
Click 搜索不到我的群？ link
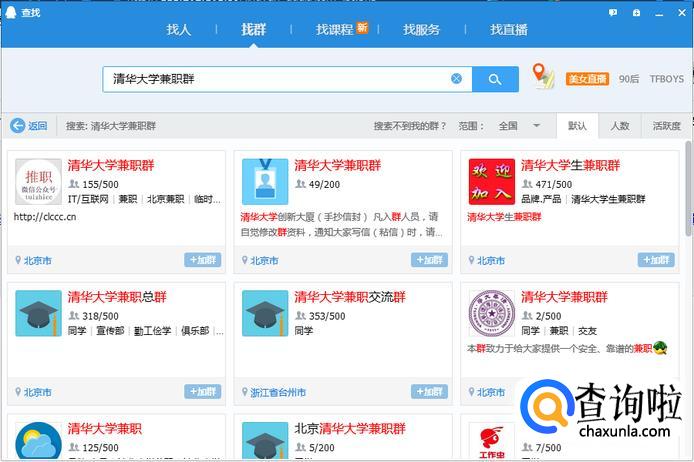409,126
